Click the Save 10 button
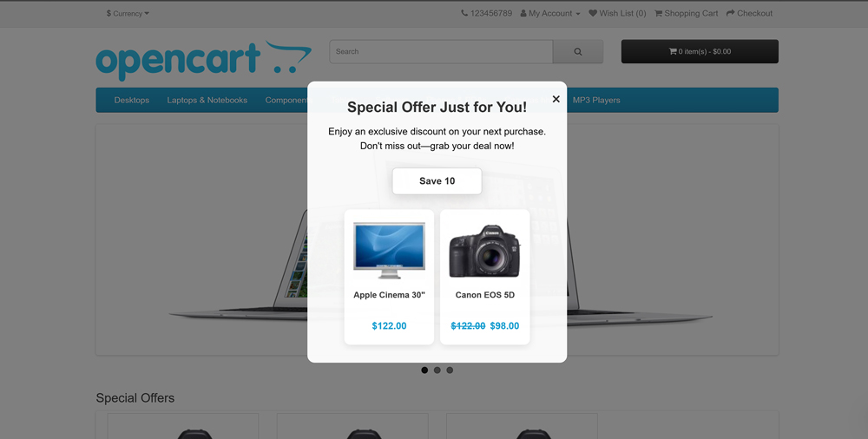The image size is (868, 439). click(437, 181)
